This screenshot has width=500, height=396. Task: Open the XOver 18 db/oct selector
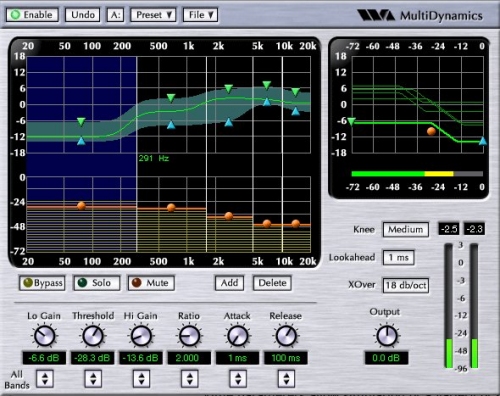coord(406,285)
